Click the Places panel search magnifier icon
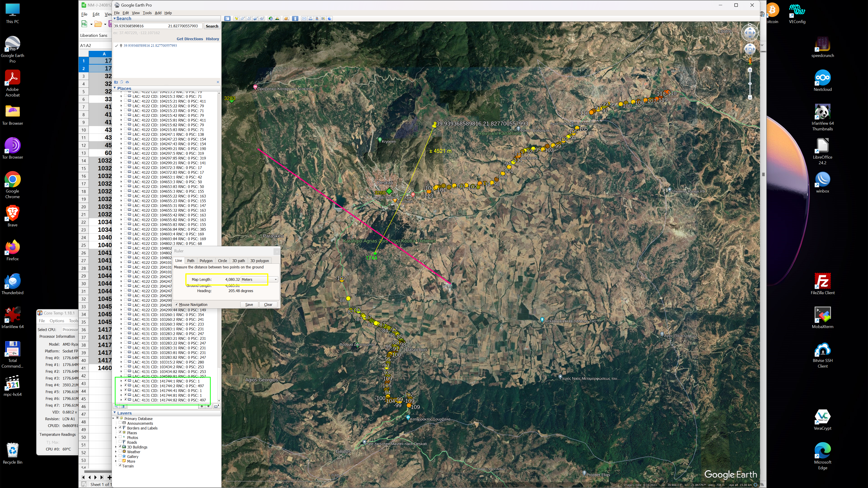 116,406
